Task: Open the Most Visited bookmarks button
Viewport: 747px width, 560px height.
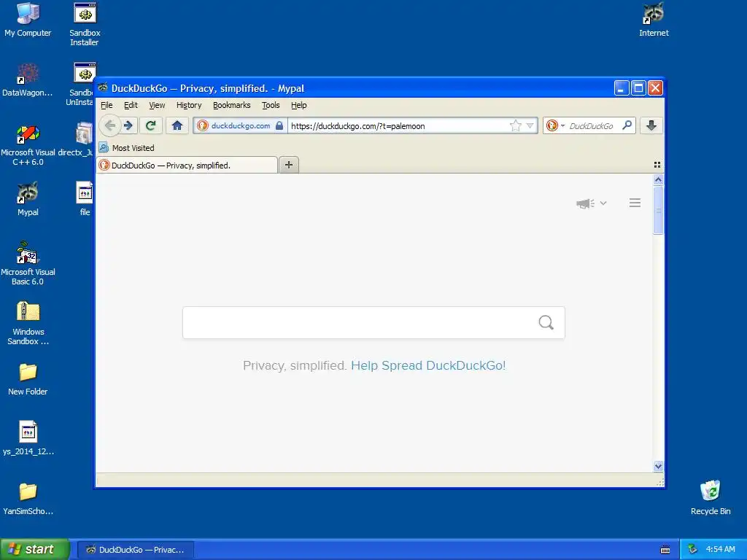Action: (127, 147)
